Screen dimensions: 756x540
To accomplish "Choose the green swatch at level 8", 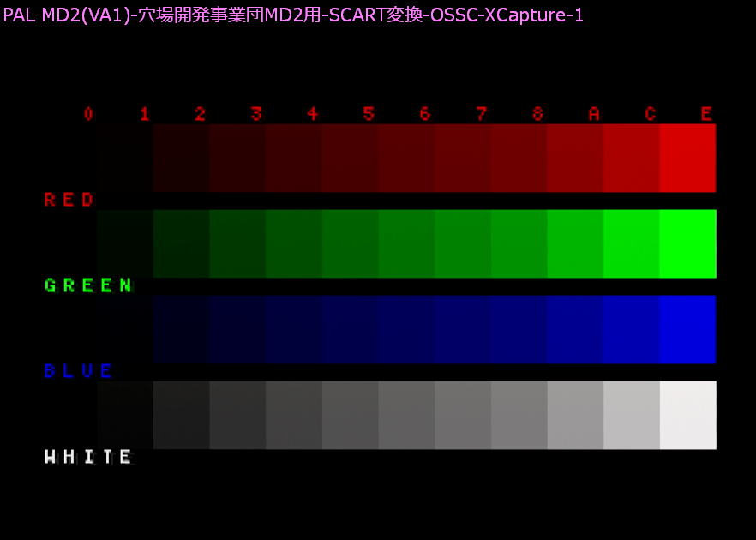I will coord(519,243).
